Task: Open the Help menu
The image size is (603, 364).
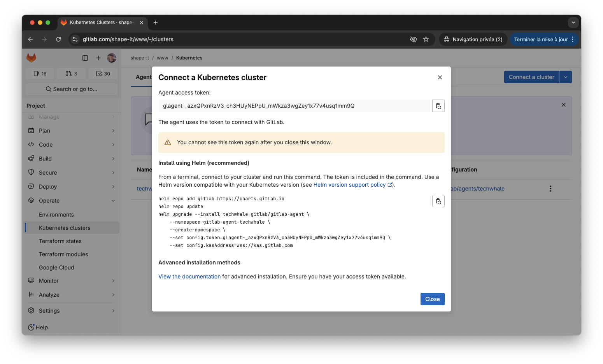Action: pos(38,327)
